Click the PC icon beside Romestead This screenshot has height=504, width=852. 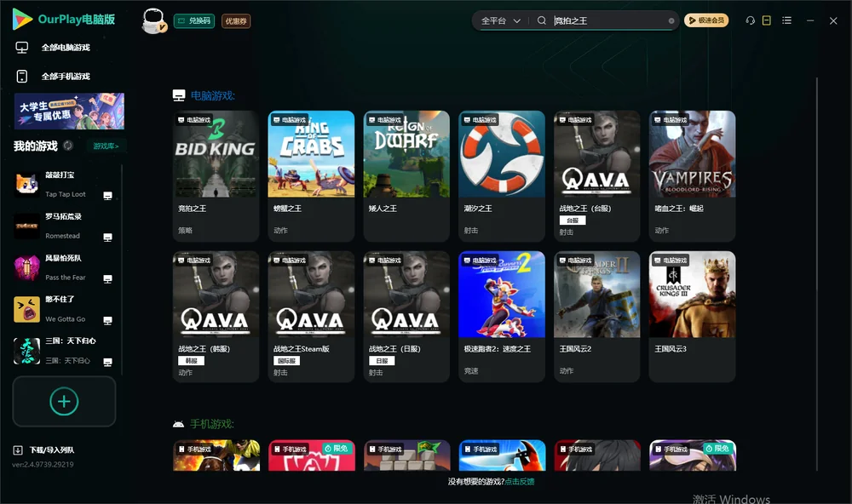click(107, 238)
